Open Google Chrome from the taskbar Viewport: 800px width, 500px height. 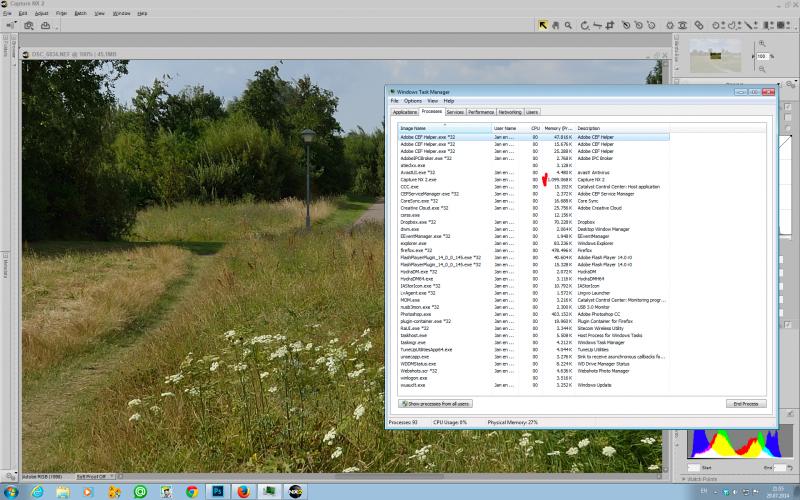192,491
